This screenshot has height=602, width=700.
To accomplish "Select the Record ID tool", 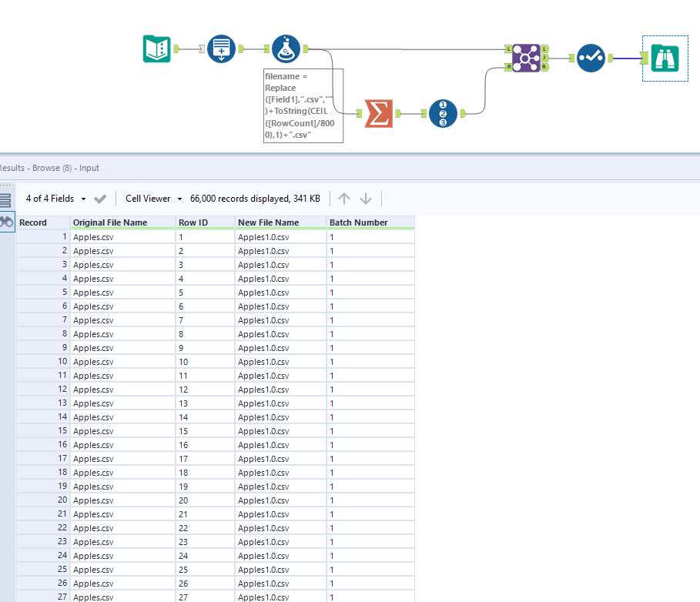I will [443, 113].
